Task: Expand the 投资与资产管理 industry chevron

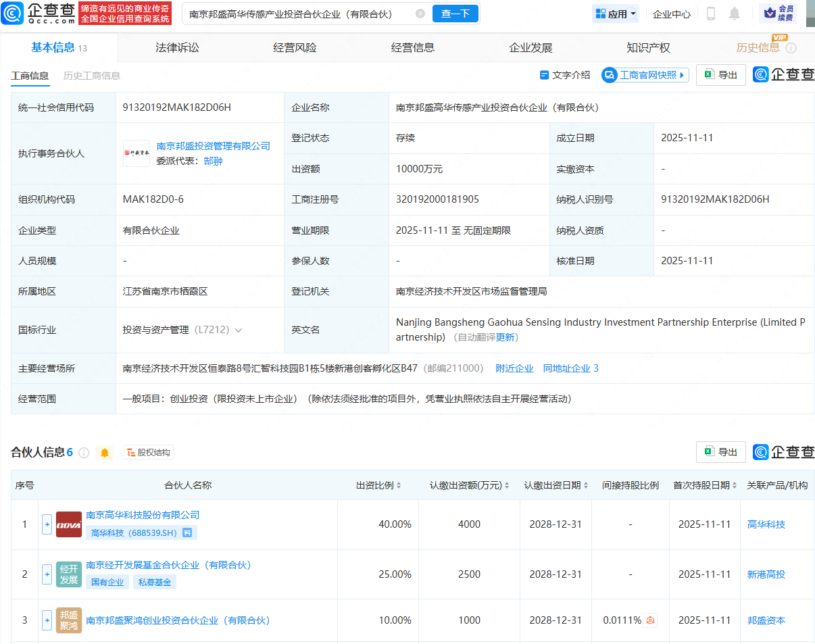Action: tap(238, 330)
